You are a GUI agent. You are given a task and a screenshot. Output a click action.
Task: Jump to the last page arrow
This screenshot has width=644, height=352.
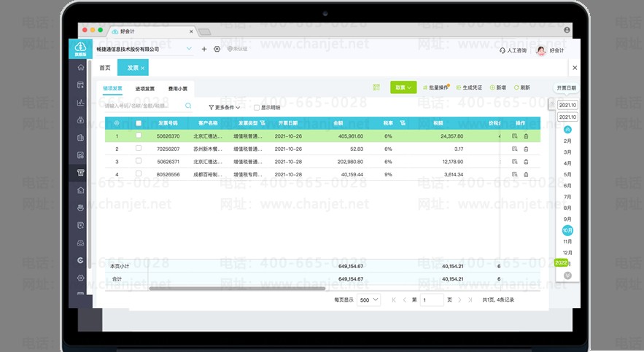tap(470, 300)
